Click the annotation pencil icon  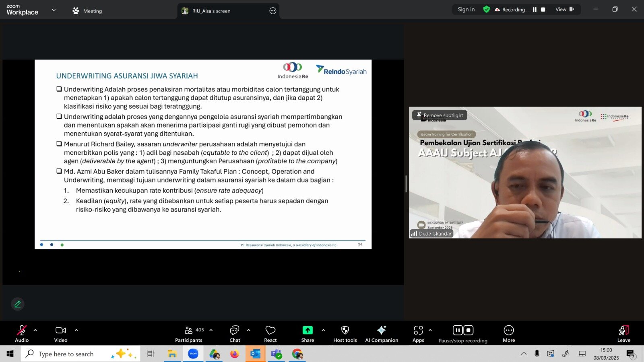coord(18,304)
